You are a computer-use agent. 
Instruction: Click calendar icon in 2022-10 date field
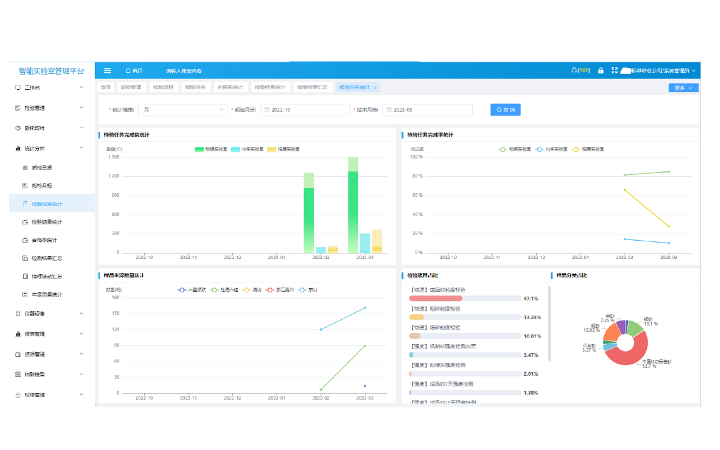click(x=267, y=110)
